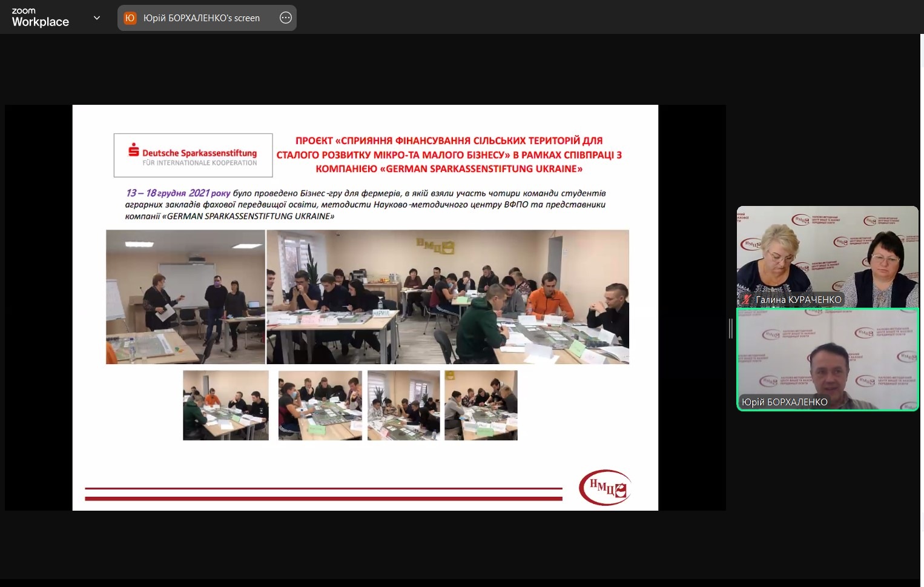Click the Zoom Workplace logo
Image resolution: width=924 pixels, height=587 pixels.
coord(40,18)
